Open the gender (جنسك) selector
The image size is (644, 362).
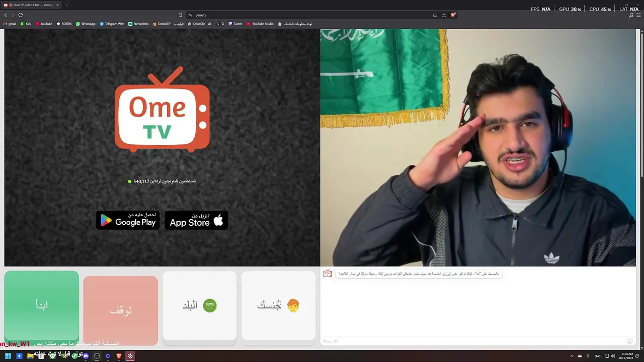(279, 306)
